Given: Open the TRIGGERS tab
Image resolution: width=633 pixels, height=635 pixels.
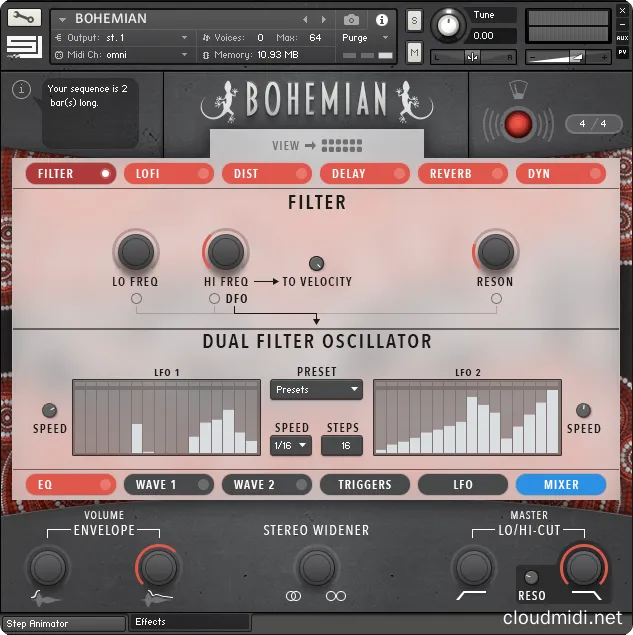Looking at the screenshot, I should [364, 485].
